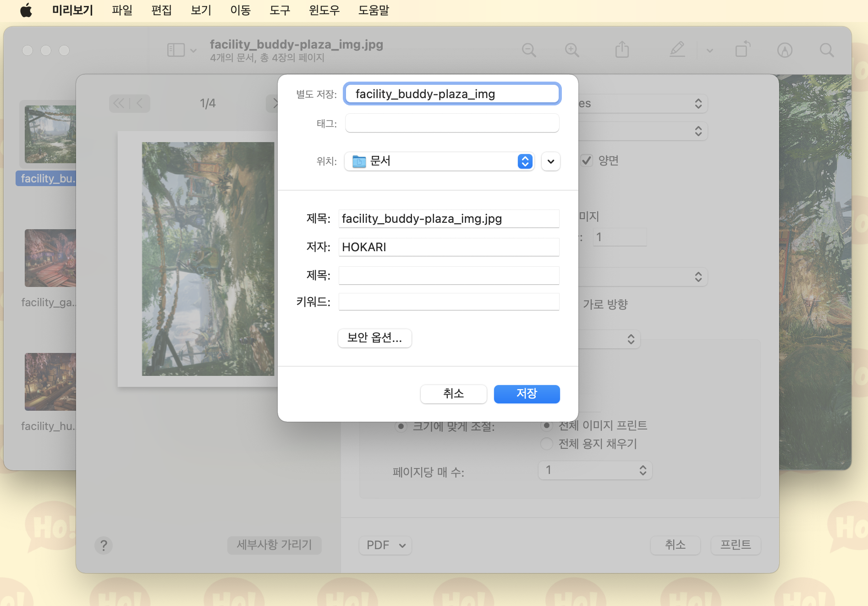Open the 윈도우 menu

pyautogui.click(x=324, y=10)
